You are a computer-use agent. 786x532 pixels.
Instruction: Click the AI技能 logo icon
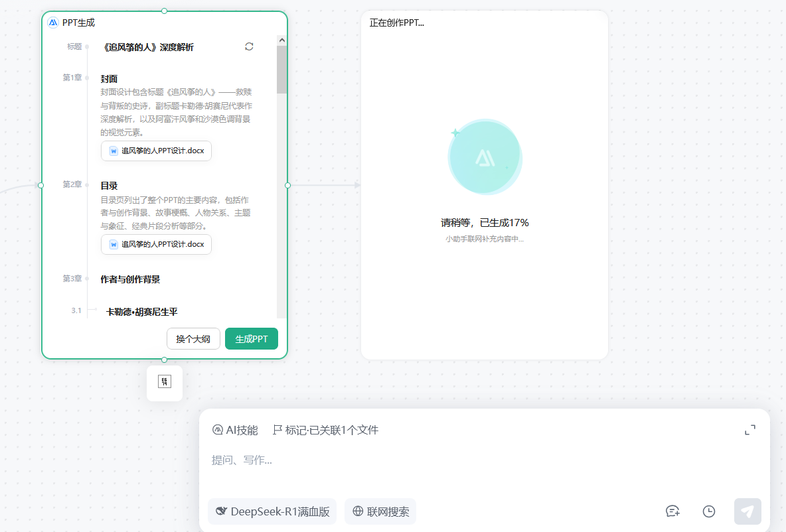click(x=218, y=430)
